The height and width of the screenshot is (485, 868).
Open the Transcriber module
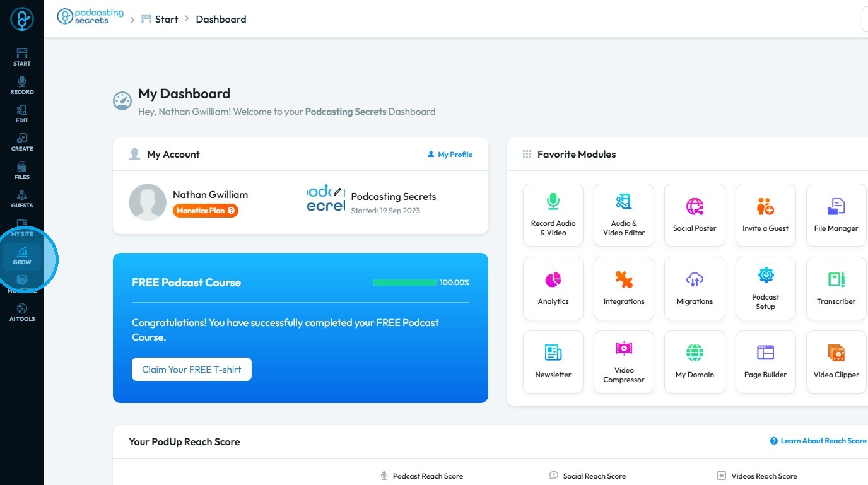(x=836, y=288)
